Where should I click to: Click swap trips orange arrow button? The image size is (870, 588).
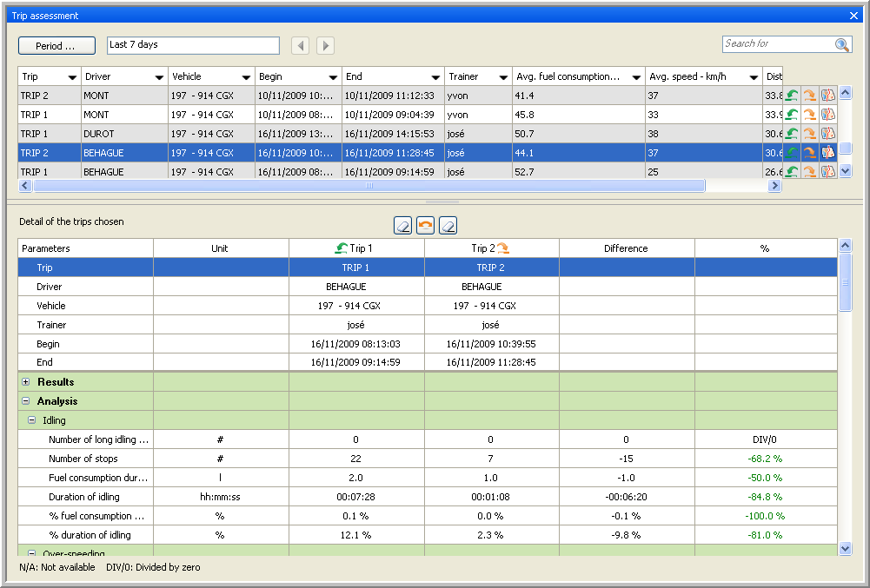[426, 225]
